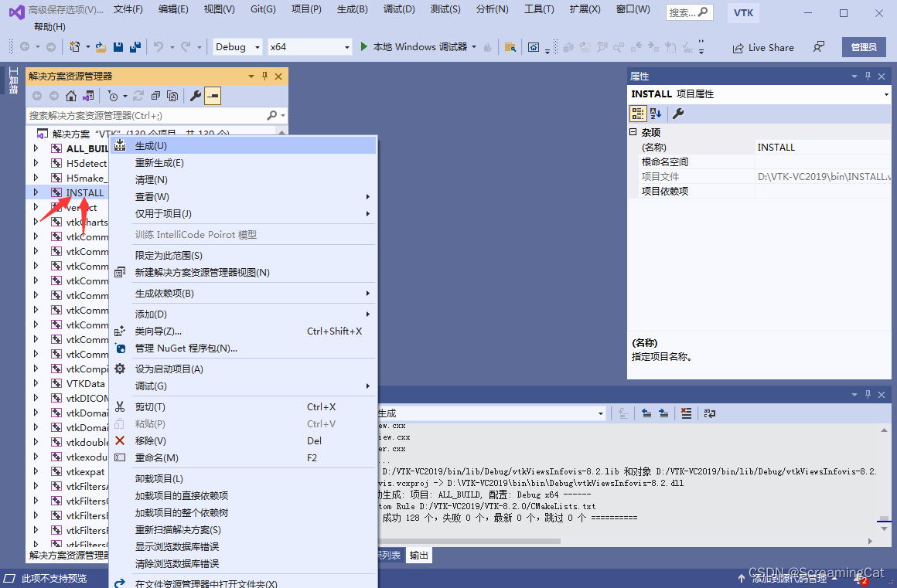This screenshot has width=897, height=588.
Task: Collapse all nodes in Solution Explorer toolbar
Action: click(156, 95)
